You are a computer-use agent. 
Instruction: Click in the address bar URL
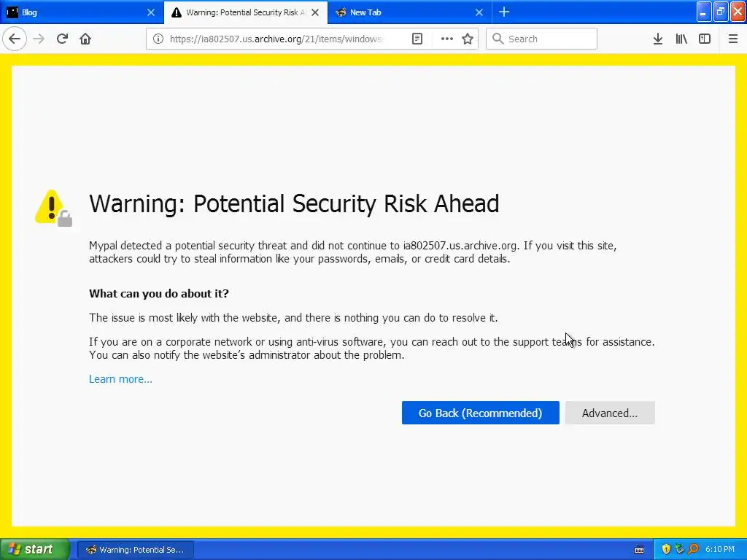point(276,39)
